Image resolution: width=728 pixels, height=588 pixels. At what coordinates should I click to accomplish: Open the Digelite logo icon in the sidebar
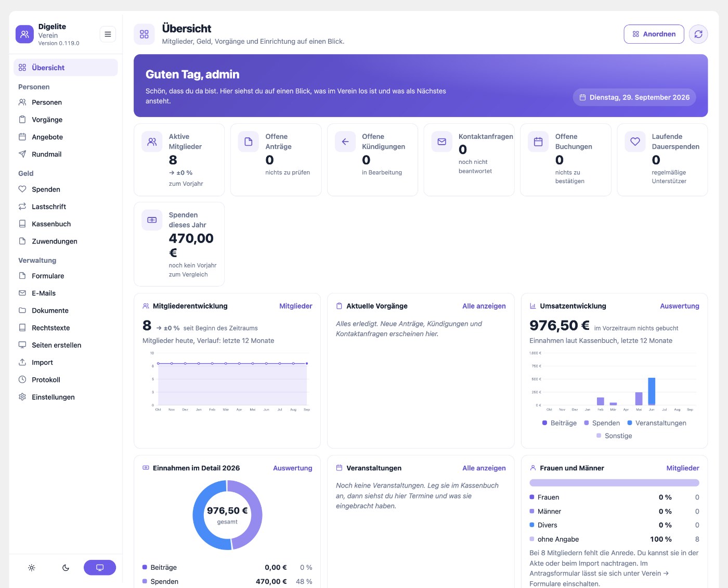click(24, 34)
